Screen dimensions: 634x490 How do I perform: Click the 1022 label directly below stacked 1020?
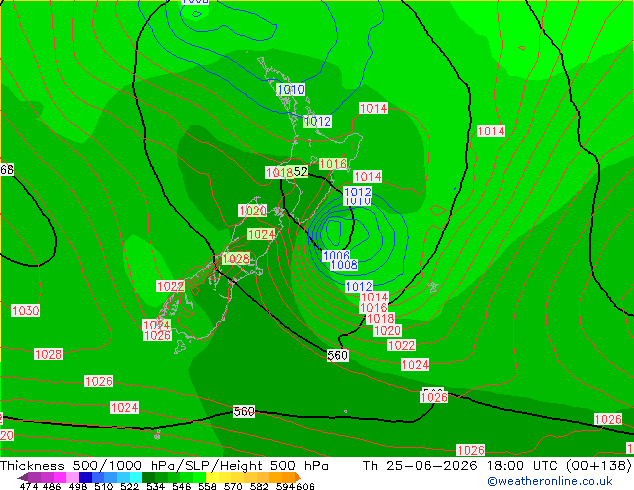(x=402, y=345)
